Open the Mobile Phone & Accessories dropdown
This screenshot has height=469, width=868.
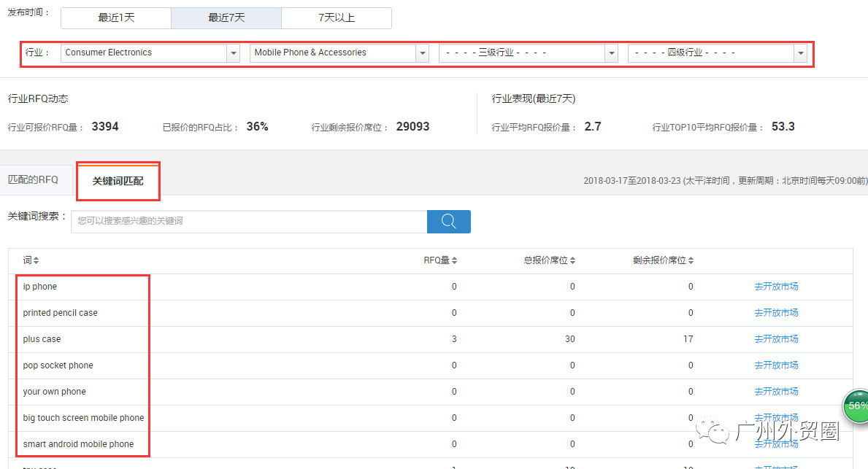339,53
